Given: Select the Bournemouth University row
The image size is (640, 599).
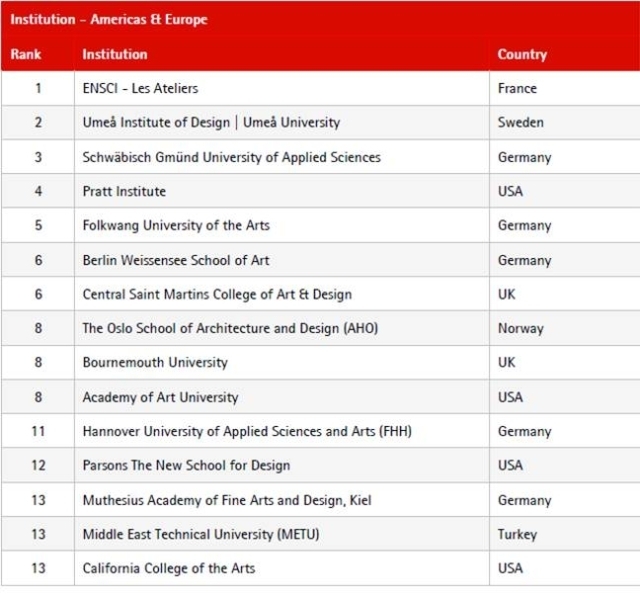Looking at the screenshot, I should (155, 362).
